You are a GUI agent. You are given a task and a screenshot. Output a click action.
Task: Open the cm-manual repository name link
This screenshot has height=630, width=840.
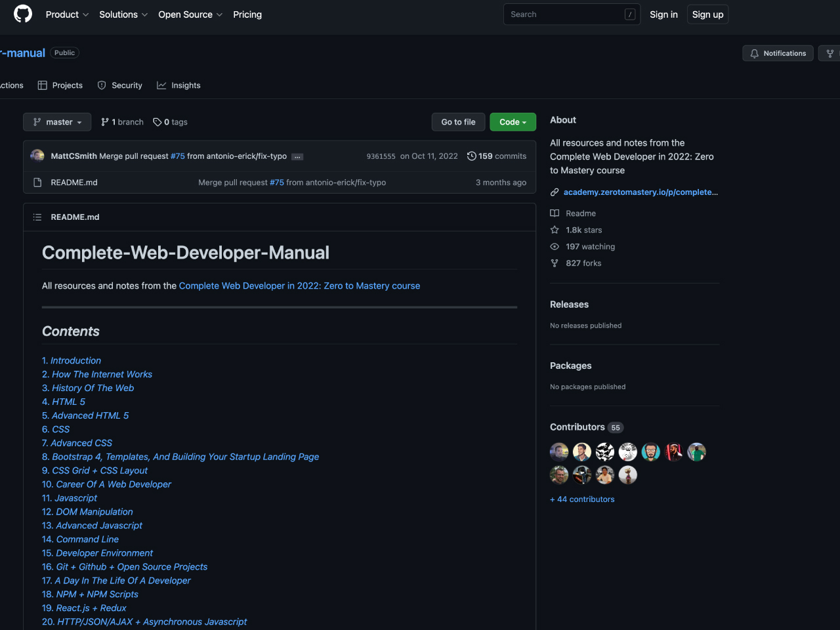22,53
